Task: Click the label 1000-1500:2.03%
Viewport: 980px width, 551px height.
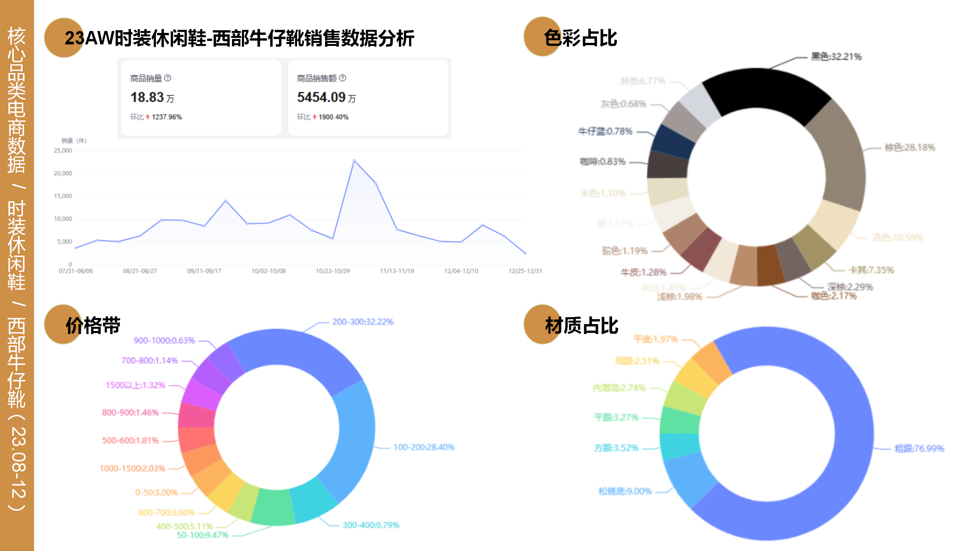Action: point(132,468)
